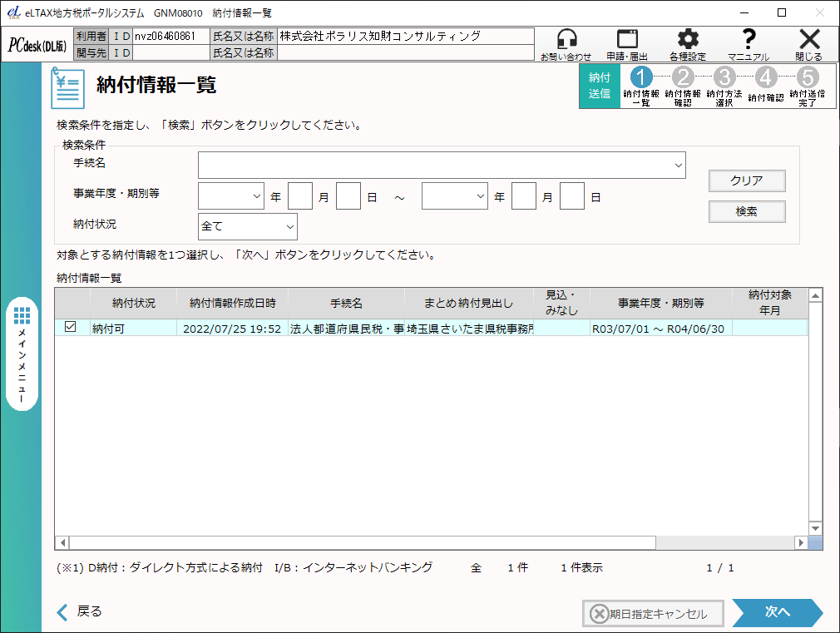Click the 納付情報一覧 document icon
Viewport: 840px width, 633px height.
(67, 87)
